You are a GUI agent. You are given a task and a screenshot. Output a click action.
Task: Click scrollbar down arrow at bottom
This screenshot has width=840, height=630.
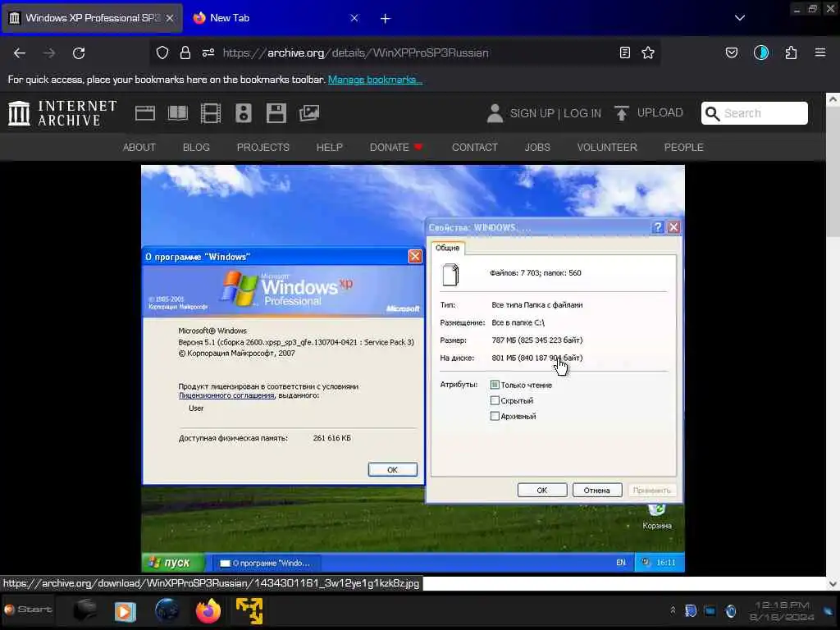(833, 584)
